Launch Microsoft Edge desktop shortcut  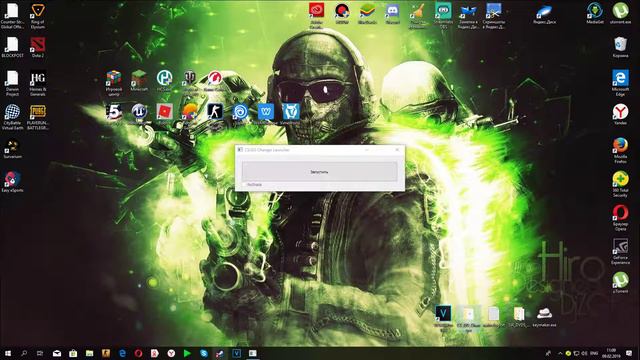pos(620,83)
